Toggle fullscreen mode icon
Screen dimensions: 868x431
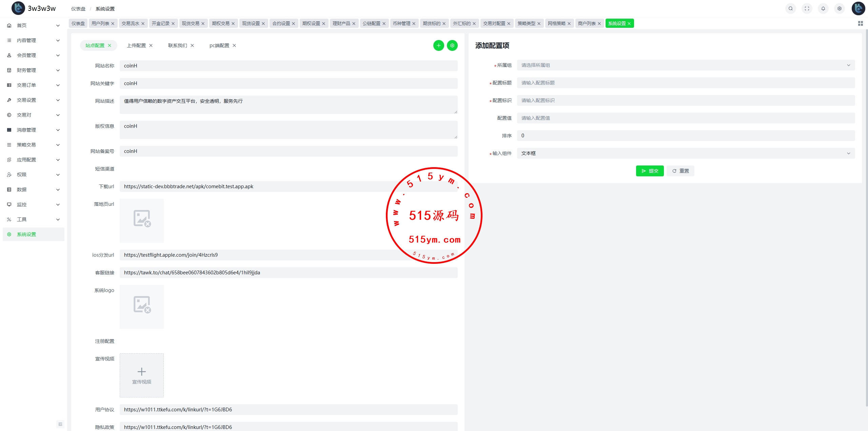tap(807, 8)
